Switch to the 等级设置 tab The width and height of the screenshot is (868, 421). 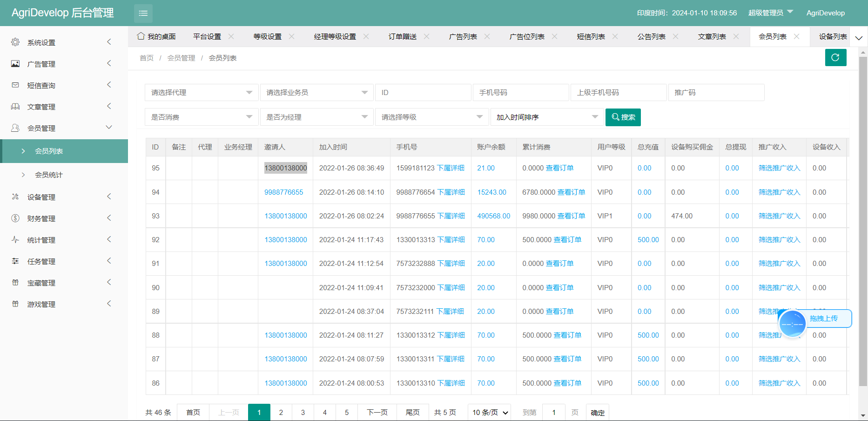267,36
